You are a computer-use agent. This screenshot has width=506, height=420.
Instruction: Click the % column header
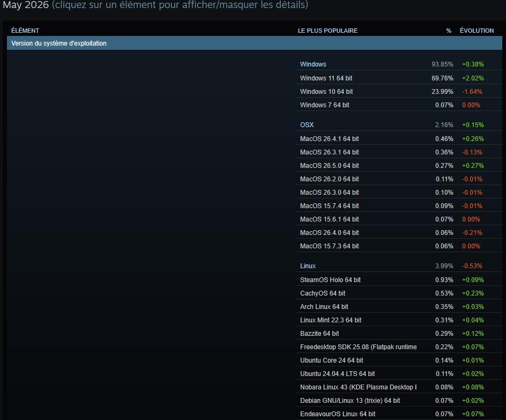[449, 31]
